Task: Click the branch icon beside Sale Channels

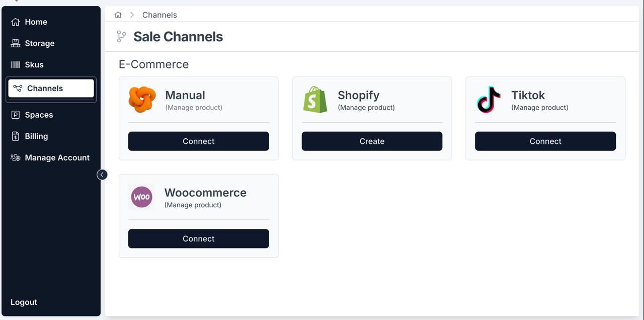Action: pyautogui.click(x=121, y=36)
